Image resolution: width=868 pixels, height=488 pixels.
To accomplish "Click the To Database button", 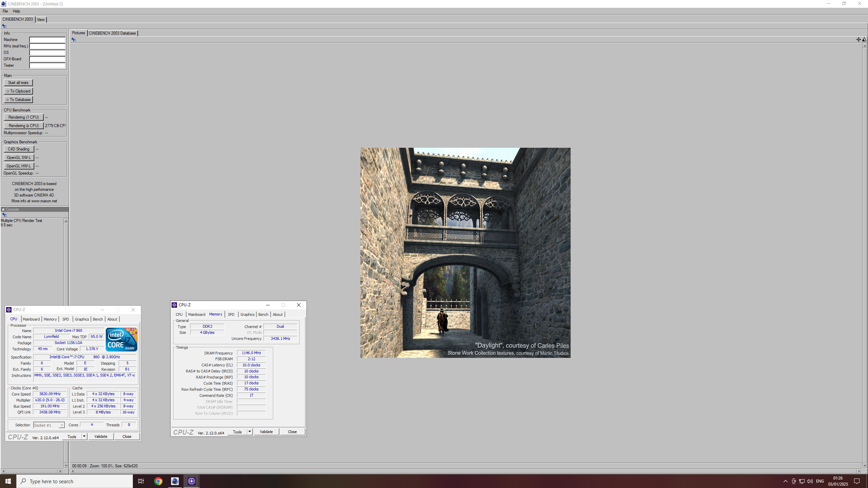I will click(x=18, y=100).
